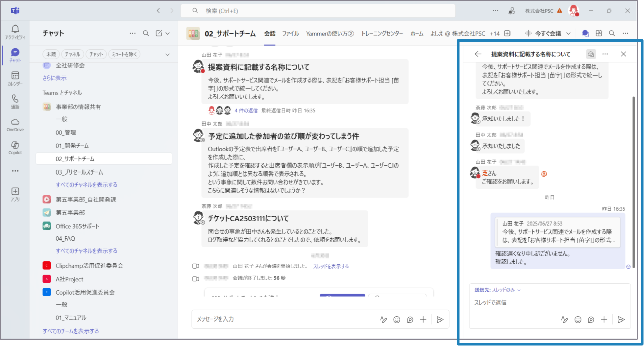This screenshot has height=346, width=644.
Task: Open the Apps icon in the sidebar
Action: (x=15, y=194)
